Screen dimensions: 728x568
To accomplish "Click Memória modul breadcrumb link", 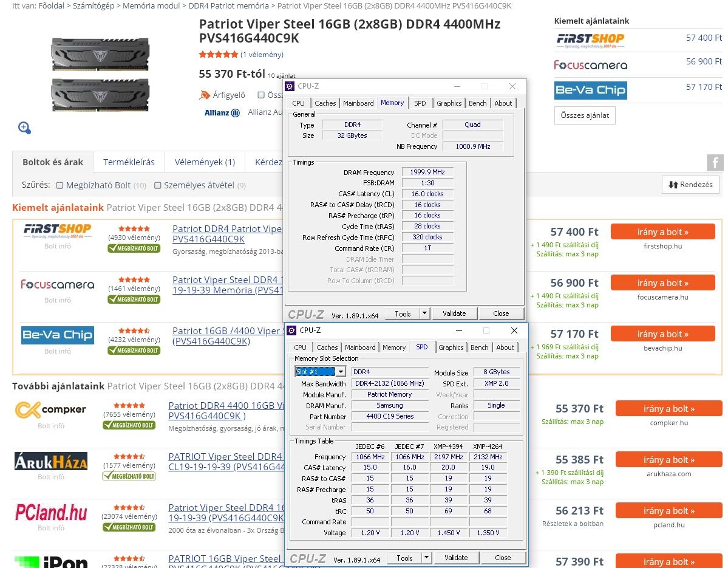I will [x=151, y=5].
